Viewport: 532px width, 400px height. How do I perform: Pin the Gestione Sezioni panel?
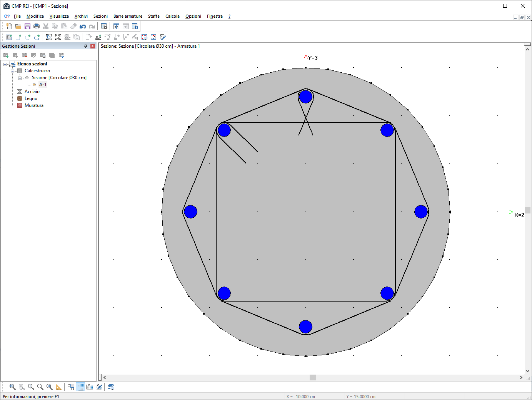[x=85, y=46]
